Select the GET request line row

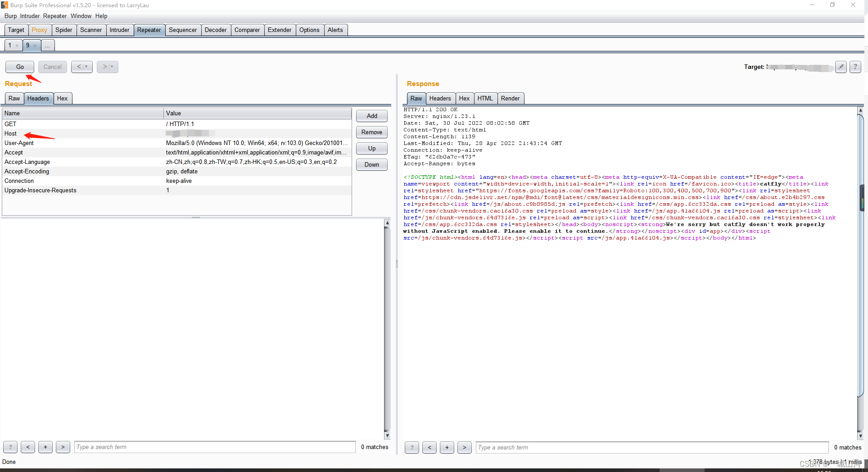[177, 124]
